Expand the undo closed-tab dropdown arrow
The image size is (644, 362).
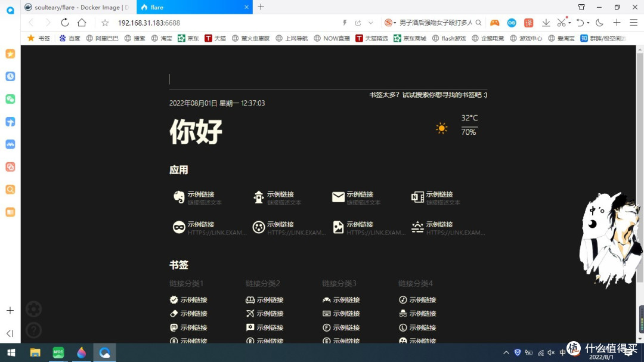click(588, 23)
